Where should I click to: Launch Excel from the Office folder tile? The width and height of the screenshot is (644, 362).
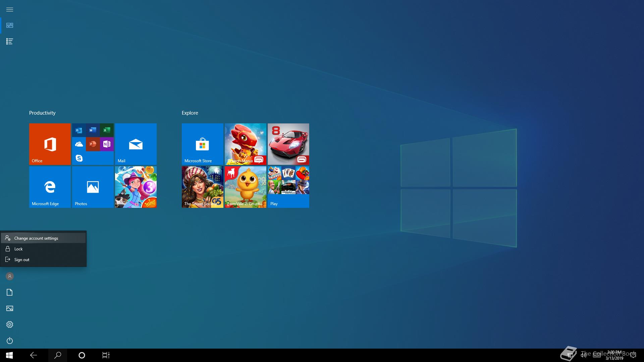pyautogui.click(x=107, y=130)
